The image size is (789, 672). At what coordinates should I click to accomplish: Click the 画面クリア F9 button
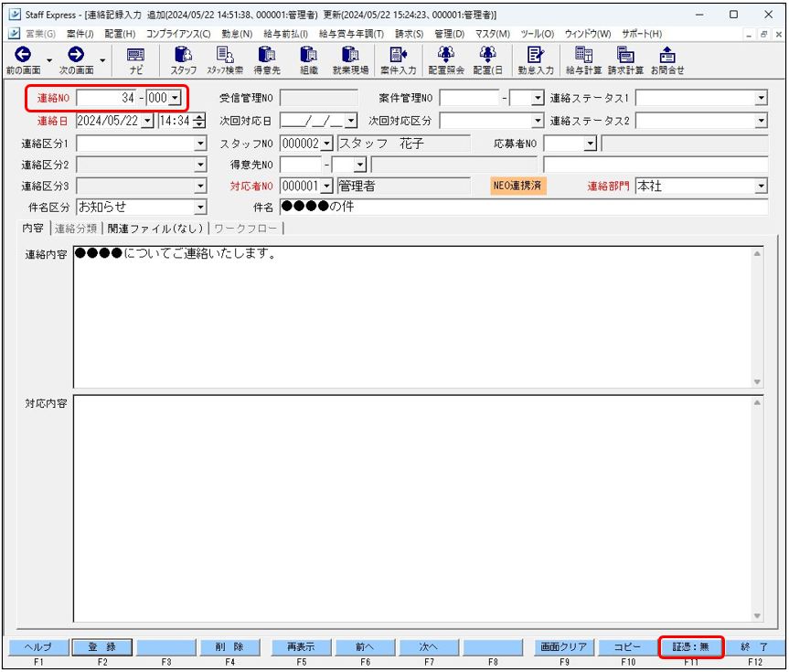coord(564,646)
